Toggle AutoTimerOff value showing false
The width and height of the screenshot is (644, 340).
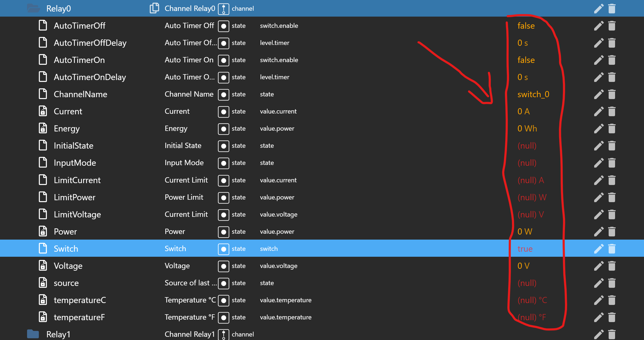(x=526, y=26)
